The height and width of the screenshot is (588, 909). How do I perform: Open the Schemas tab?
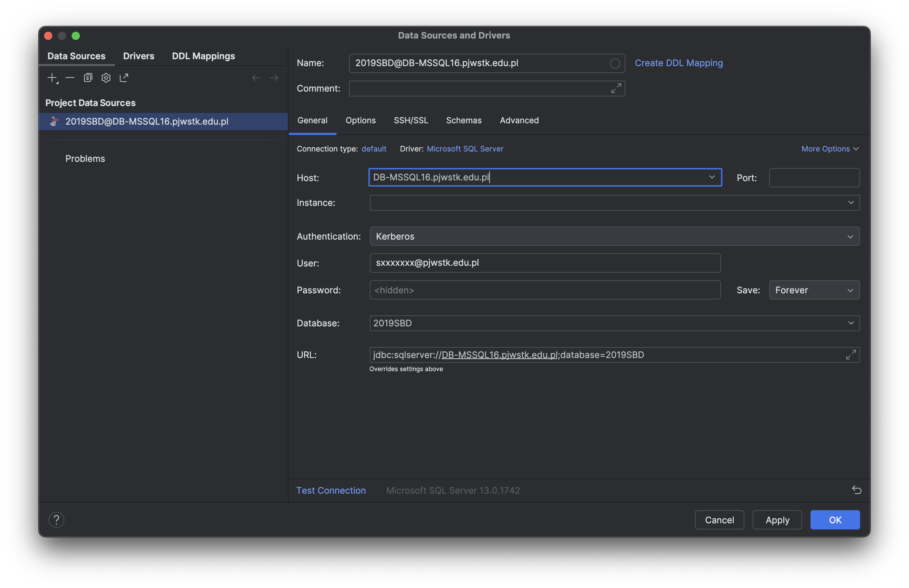[463, 120]
